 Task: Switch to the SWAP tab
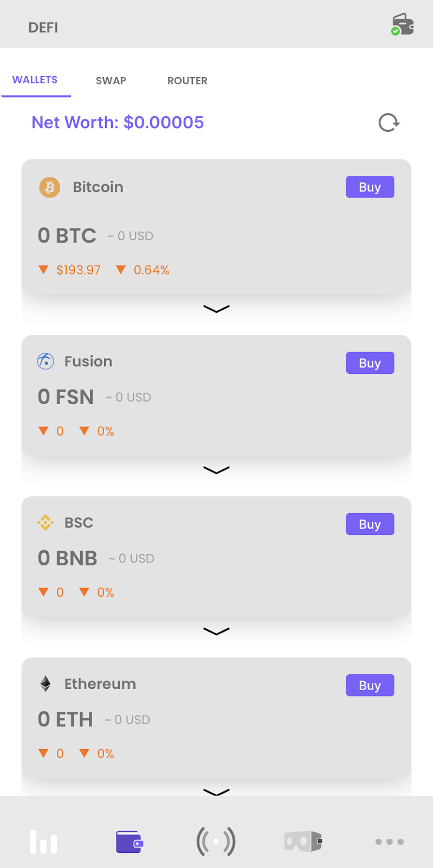pyautogui.click(x=111, y=81)
